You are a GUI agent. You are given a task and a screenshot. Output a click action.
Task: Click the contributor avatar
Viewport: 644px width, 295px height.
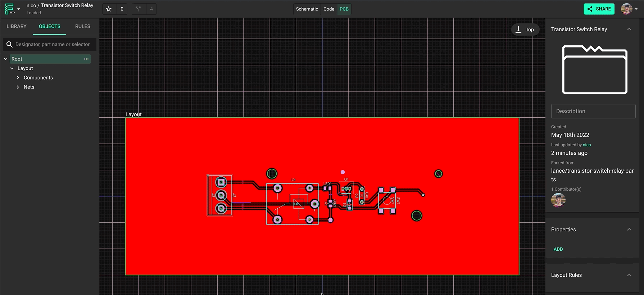(x=558, y=200)
